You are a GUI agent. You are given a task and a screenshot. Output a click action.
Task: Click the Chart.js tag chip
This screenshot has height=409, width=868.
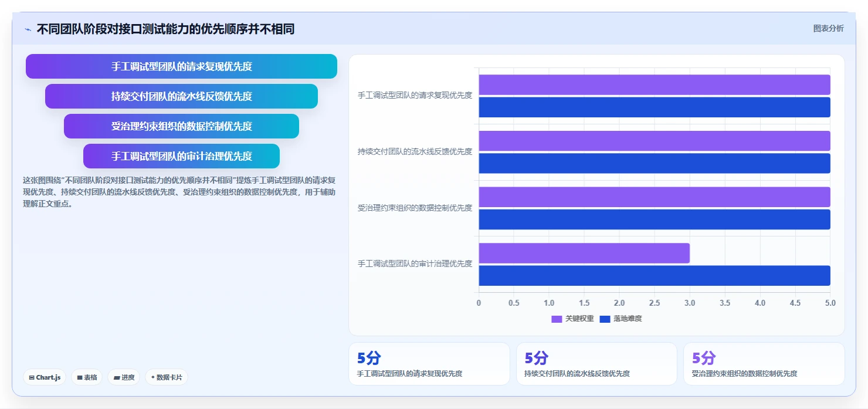45,377
